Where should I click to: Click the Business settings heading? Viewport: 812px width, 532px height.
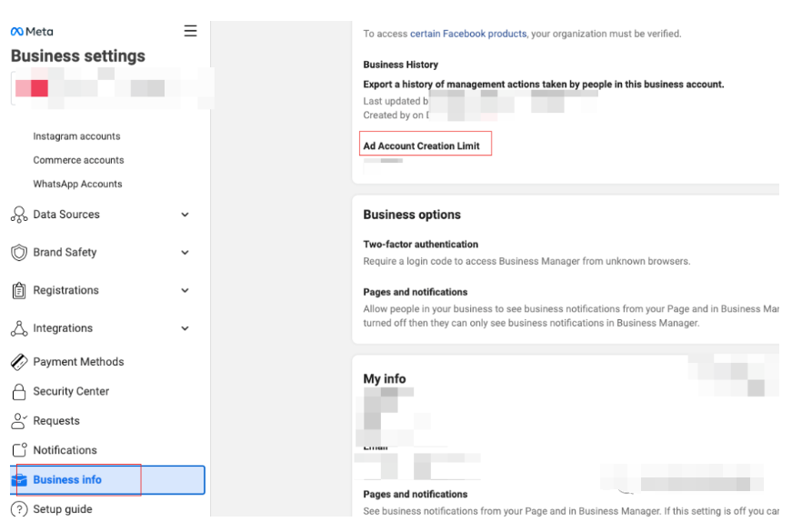pos(78,56)
